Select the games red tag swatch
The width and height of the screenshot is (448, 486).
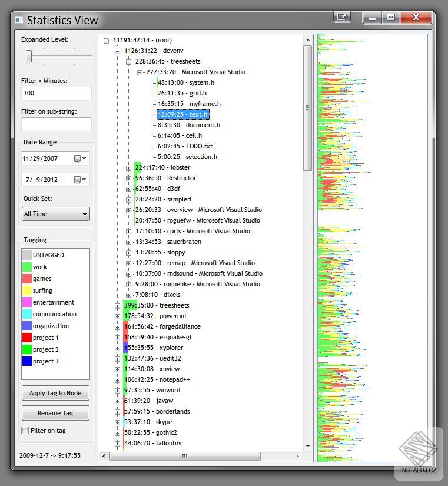pos(27,279)
